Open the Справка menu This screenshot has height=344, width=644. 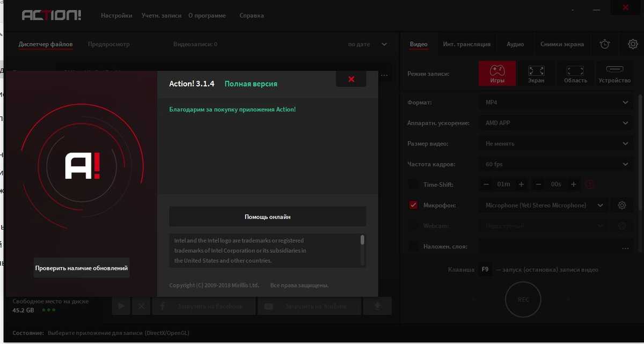(252, 16)
